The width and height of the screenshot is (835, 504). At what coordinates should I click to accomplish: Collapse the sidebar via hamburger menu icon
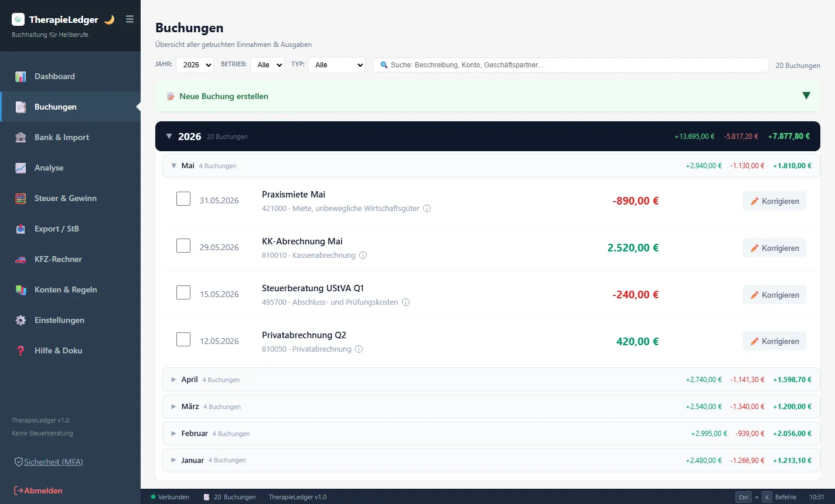click(129, 19)
